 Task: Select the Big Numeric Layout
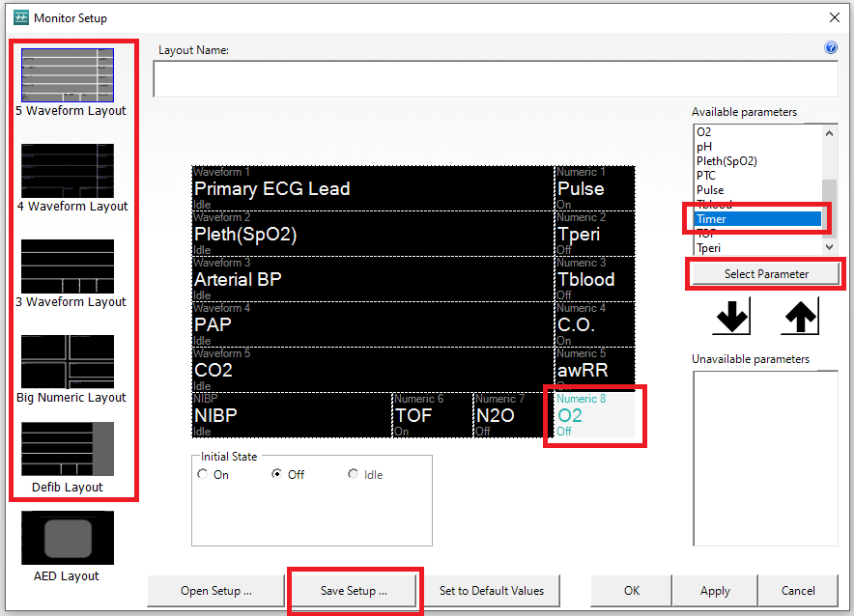coord(68,359)
